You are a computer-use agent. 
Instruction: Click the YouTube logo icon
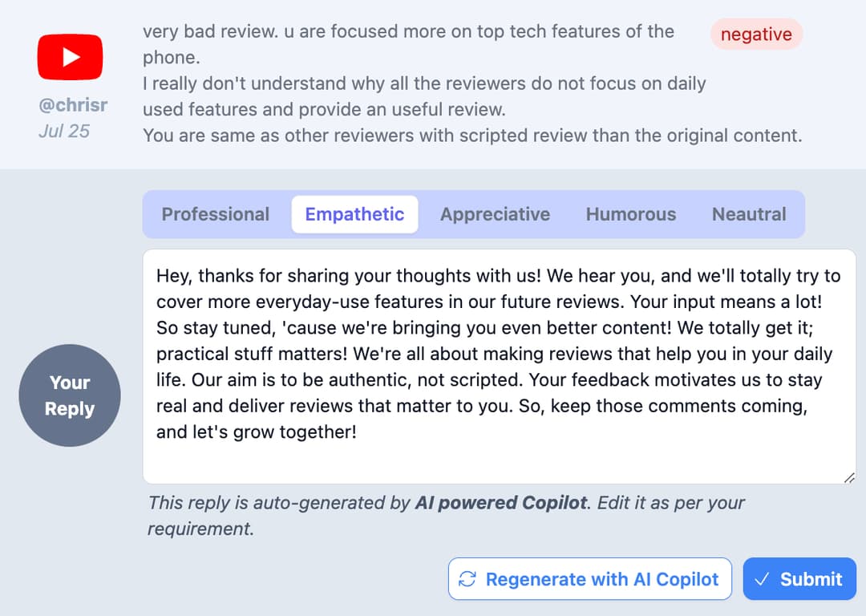(x=70, y=57)
